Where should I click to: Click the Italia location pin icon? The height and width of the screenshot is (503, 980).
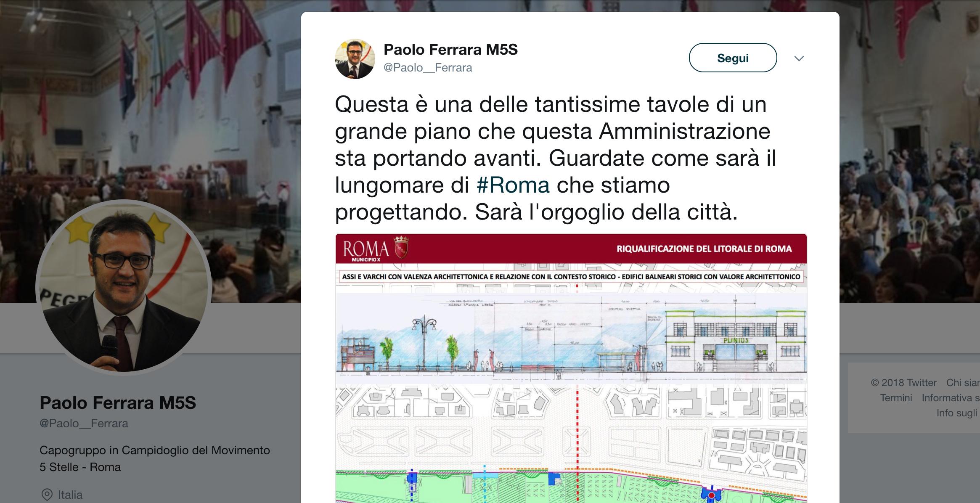pyautogui.click(x=47, y=495)
